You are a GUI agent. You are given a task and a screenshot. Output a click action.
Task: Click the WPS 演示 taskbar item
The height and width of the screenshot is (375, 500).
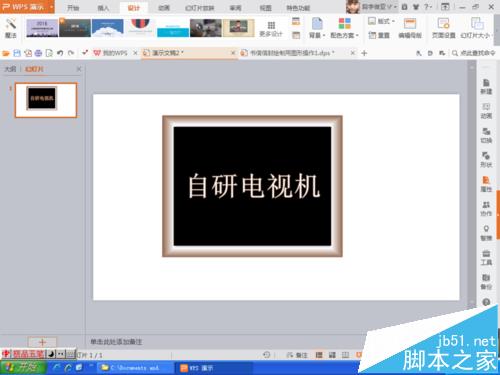(213, 368)
